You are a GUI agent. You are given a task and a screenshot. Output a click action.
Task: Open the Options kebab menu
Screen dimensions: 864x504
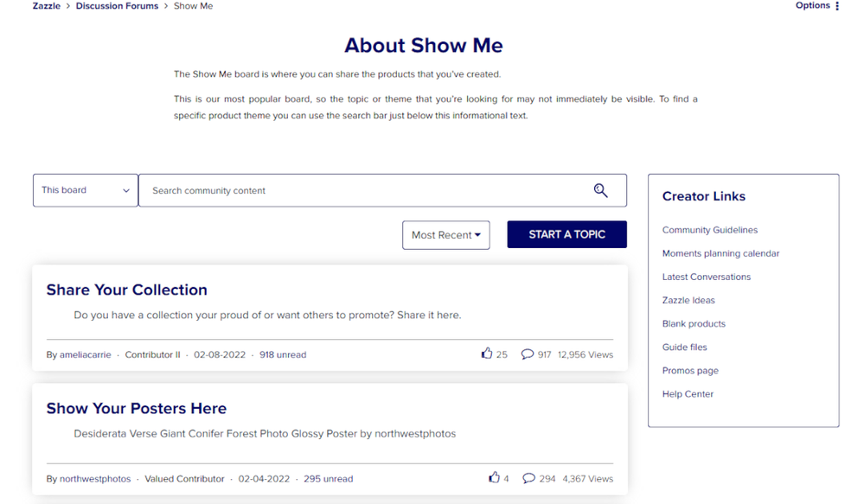pos(836,6)
